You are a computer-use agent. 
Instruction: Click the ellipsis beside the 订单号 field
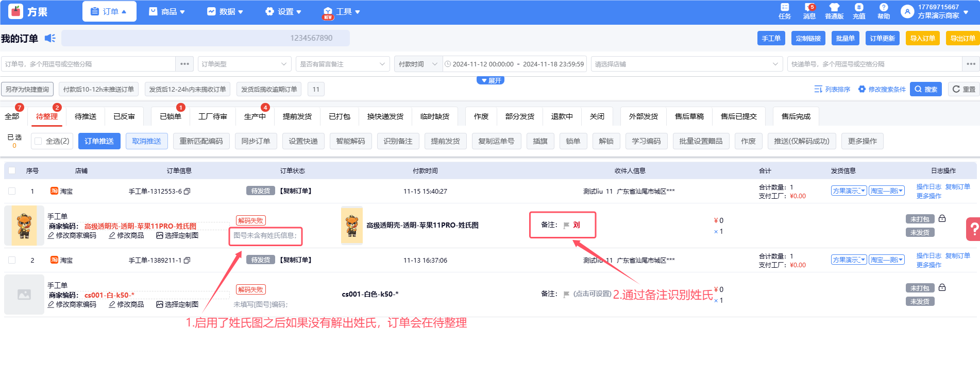point(185,64)
